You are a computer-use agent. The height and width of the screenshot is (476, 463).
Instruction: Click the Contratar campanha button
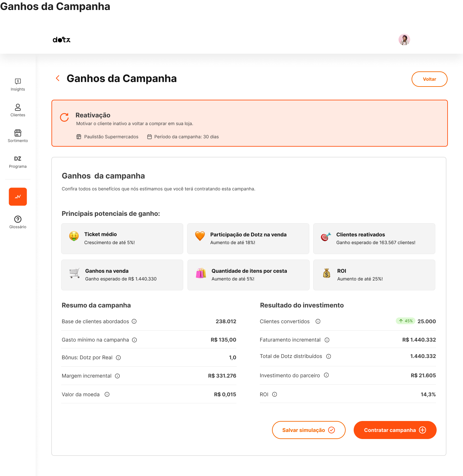pyautogui.click(x=395, y=430)
